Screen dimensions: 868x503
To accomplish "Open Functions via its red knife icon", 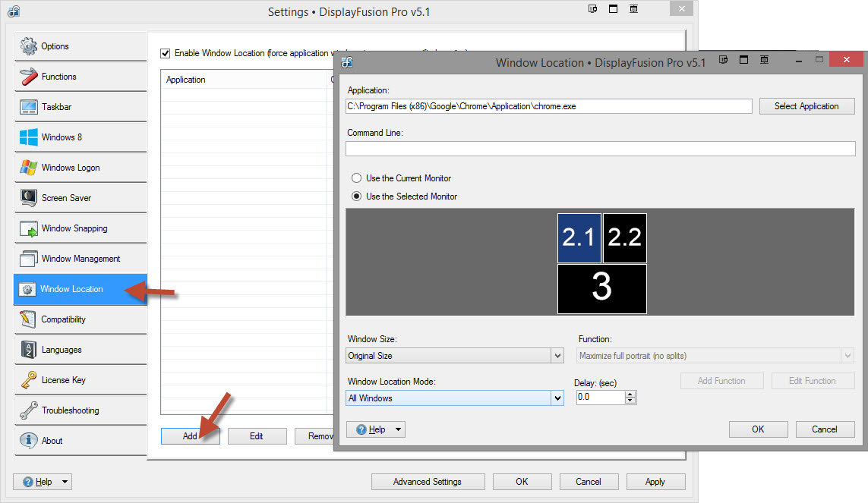I will pyautogui.click(x=29, y=77).
